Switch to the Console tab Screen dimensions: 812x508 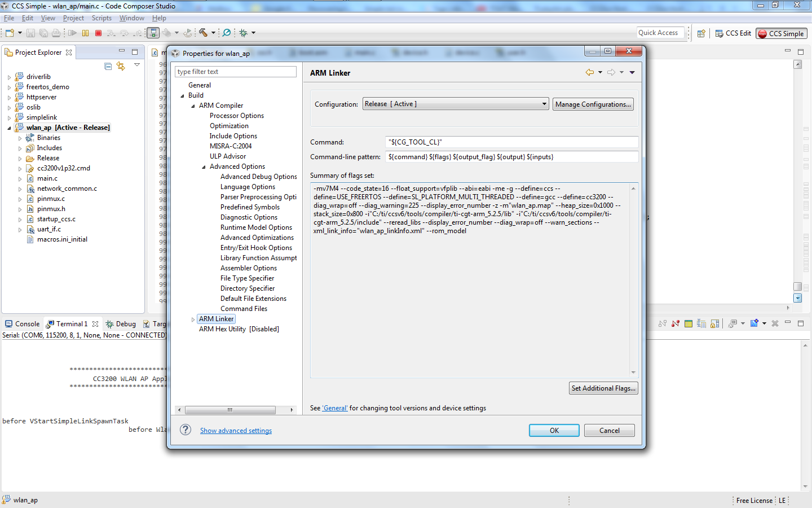pyautogui.click(x=23, y=324)
